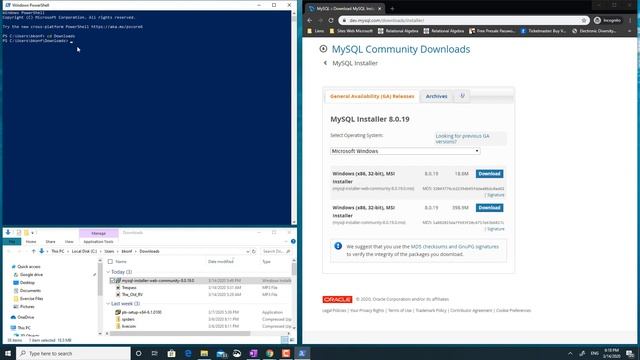Open a new Chrome tab

392,8
